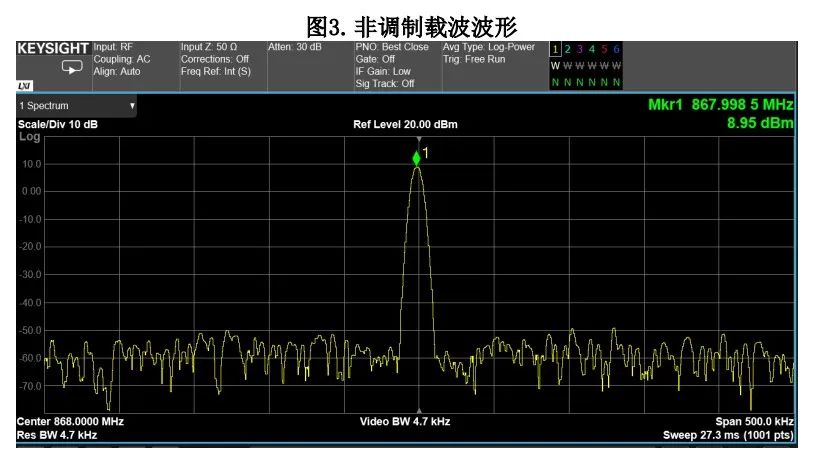This screenshot has height=449, width=815.
Task: Click the Scale/Div 10 dB label
Action: (x=58, y=124)
